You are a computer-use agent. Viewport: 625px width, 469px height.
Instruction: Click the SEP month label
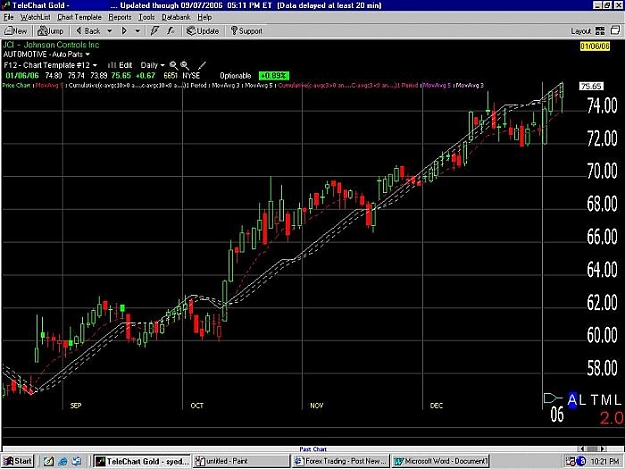(x=76, y=406)
